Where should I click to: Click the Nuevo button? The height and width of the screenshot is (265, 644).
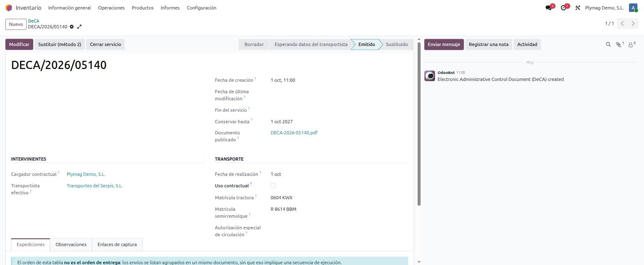pos(16,24)
